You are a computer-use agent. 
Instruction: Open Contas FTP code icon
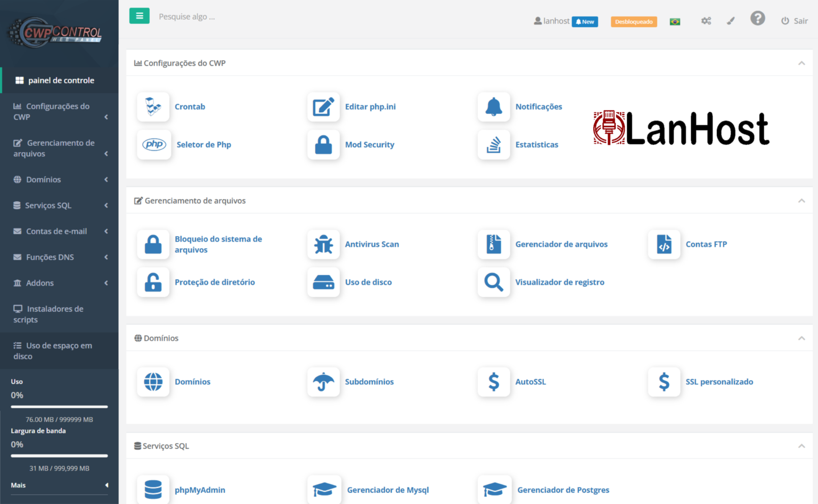(x=664, y=244)
